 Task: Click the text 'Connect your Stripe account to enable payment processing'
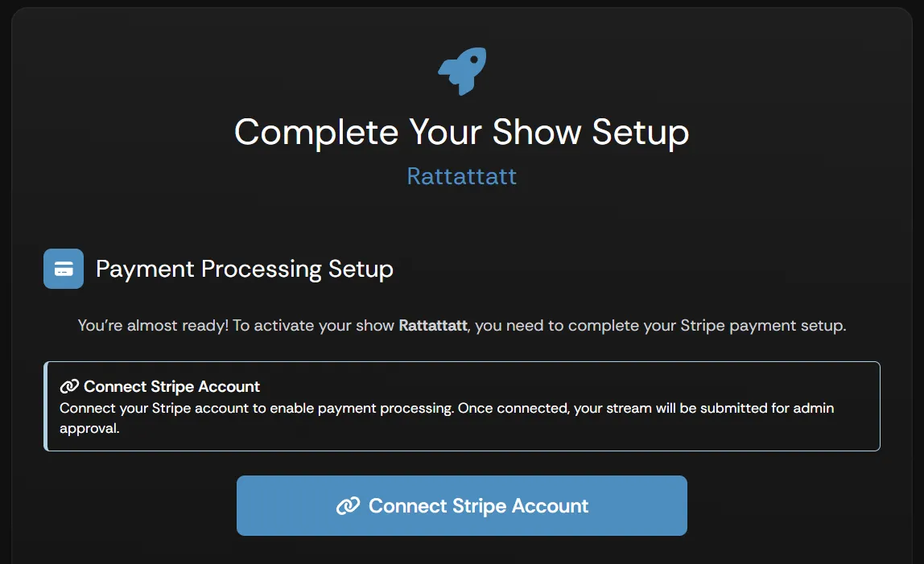(x=256, y=408)
